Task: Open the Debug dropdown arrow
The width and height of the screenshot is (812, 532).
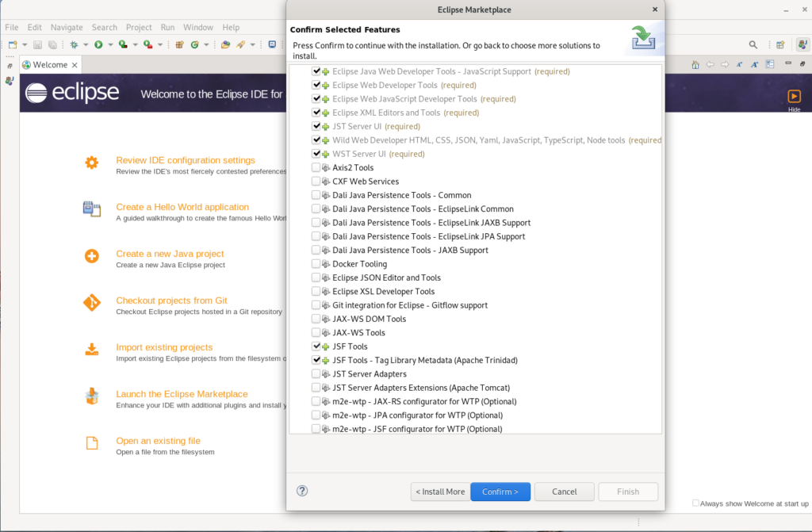Action: click(86, 45)
